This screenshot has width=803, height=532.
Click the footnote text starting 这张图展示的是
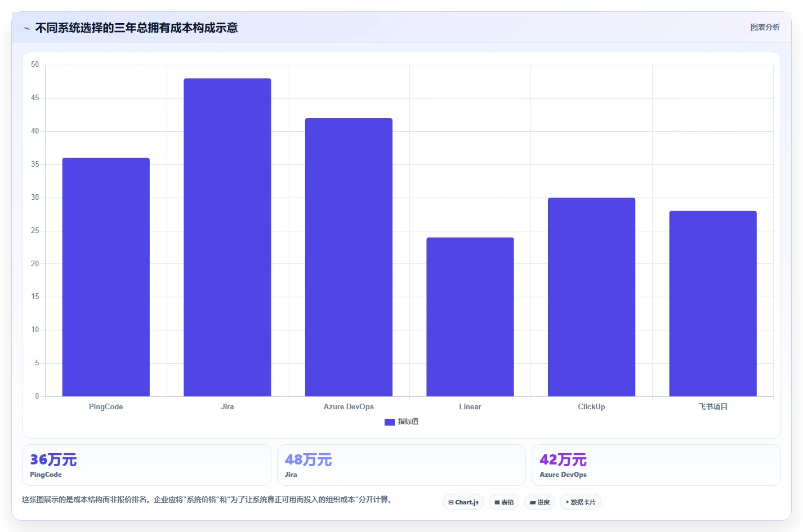coord(207,499)
